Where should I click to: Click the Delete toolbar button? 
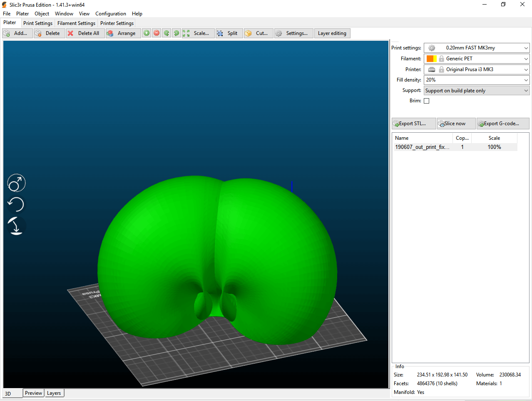coord(49,33)
